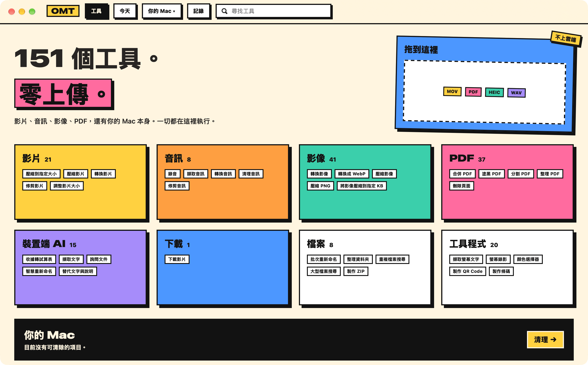The height and width of the screenshot is (365, 588).
Task: Select the PDF format tag in drop zone
Action: pyautogui.click(x=473, y=92)
